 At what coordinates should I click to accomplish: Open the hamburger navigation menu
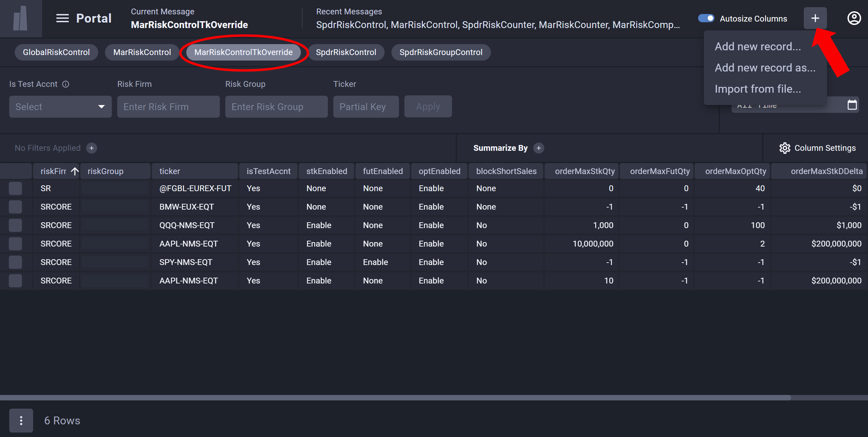click(62, 18)
